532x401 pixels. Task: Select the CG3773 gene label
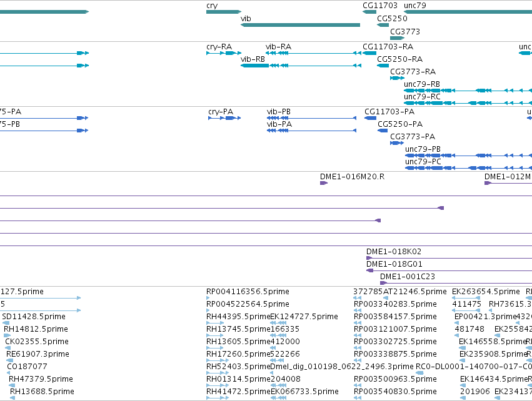[404, 32]
